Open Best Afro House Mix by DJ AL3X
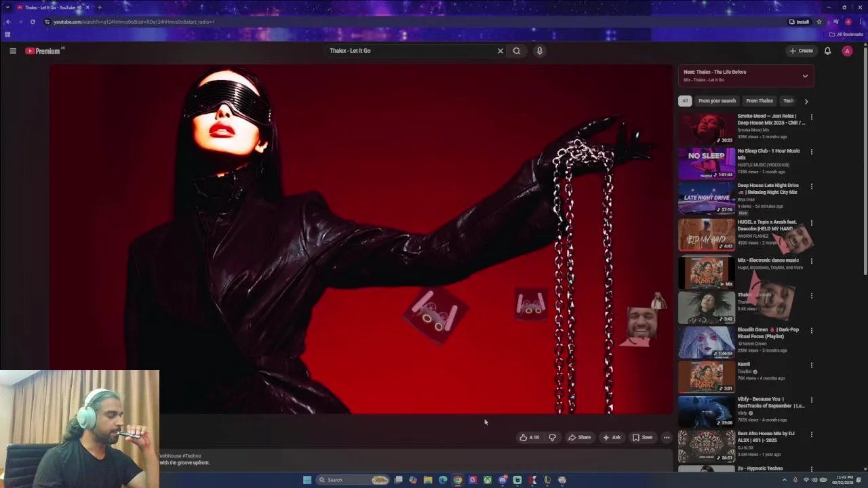The image size is (868, 488). click(766, 437)
